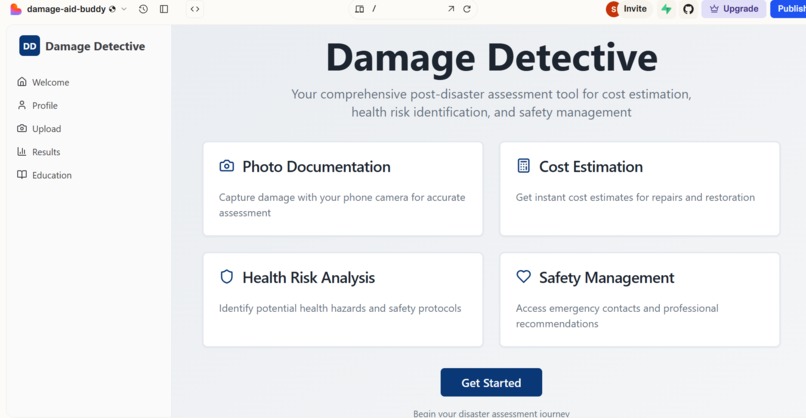This screenshot has height=418, width=806.
Task: Click the Damage Detective sidebar brand name
Action: point(95,46)
